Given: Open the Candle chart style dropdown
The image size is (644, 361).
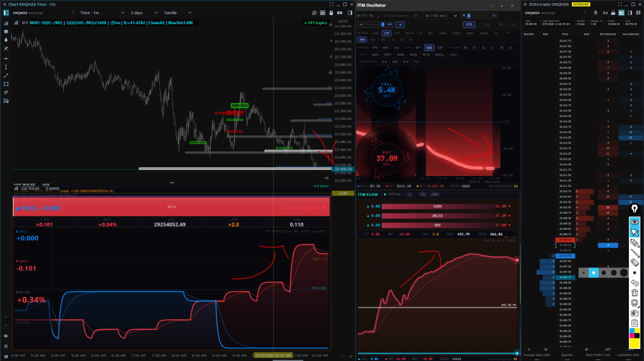Looking at the screenshot, I should tap(178, 13).
